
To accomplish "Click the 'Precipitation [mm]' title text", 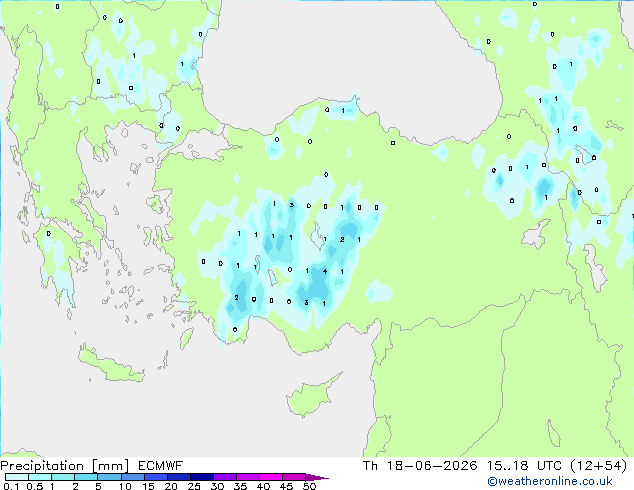I will [x=64, y=466].
